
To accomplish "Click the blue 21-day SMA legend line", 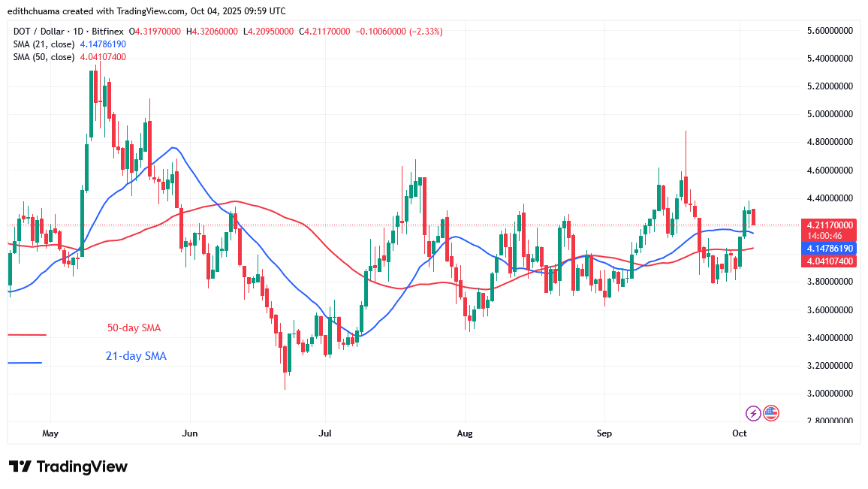I will coord(25,363).
